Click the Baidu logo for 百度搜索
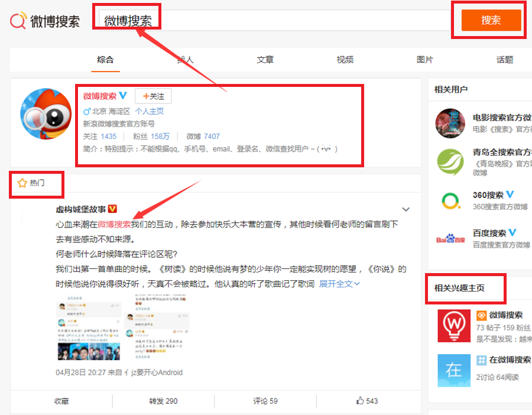The image size is (532, 415). click(450, 239)
